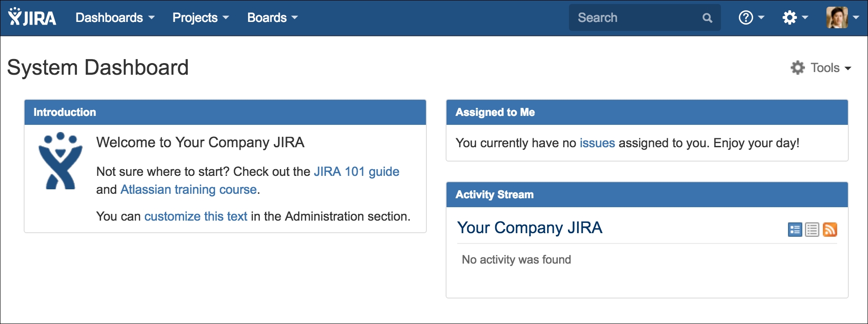Open the administration gear menu
Image resolution: width=868 pixels, height=324 pixels.
(795, 17)
